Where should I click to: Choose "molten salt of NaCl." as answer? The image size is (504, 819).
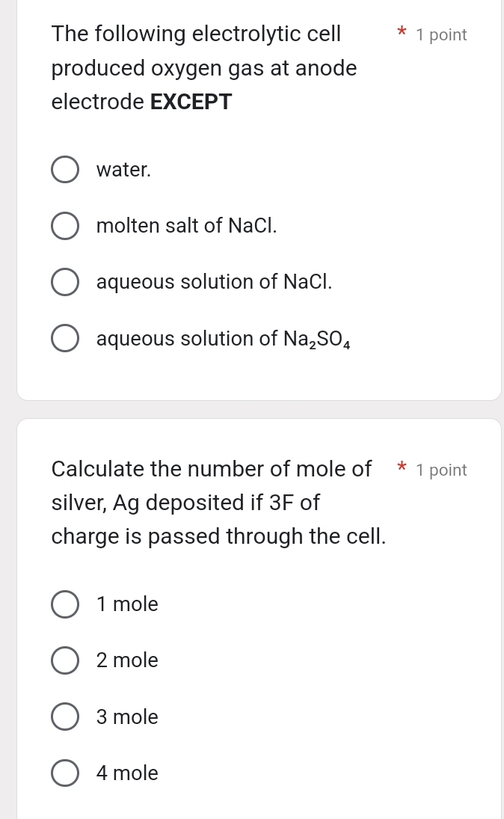65,225
